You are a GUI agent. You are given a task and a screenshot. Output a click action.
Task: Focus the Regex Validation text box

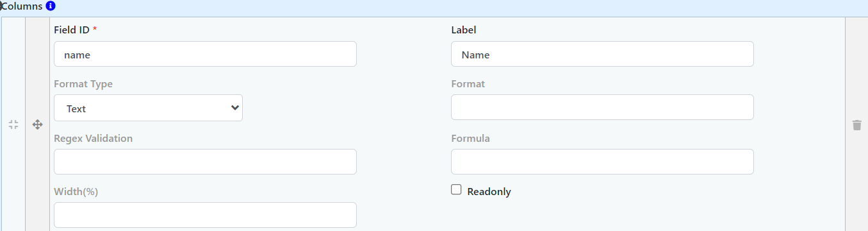[205, 162]
